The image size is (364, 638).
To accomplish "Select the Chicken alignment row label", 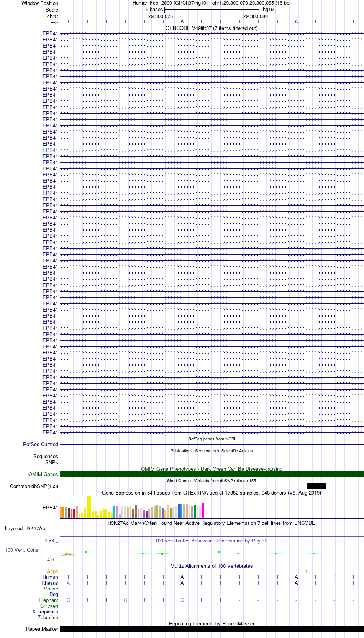I will [49, 606].
